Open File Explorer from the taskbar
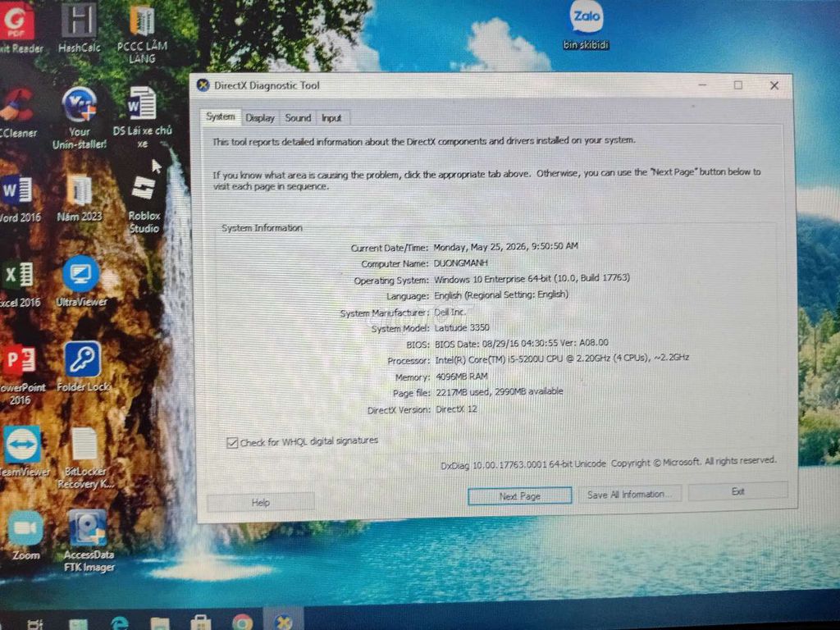This screenshot has width=840, height=630. pos(160,623)
